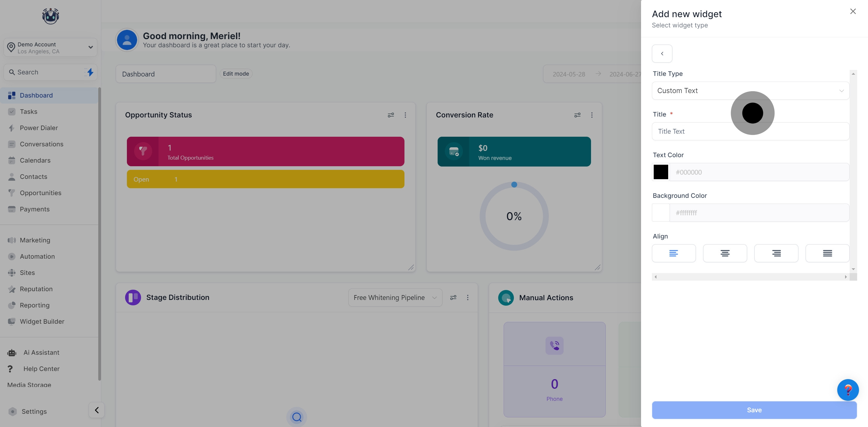Expand the Demo Account location switcher
Image resolution: width=868 pixels, height=427 pixels.
(51, 48)
